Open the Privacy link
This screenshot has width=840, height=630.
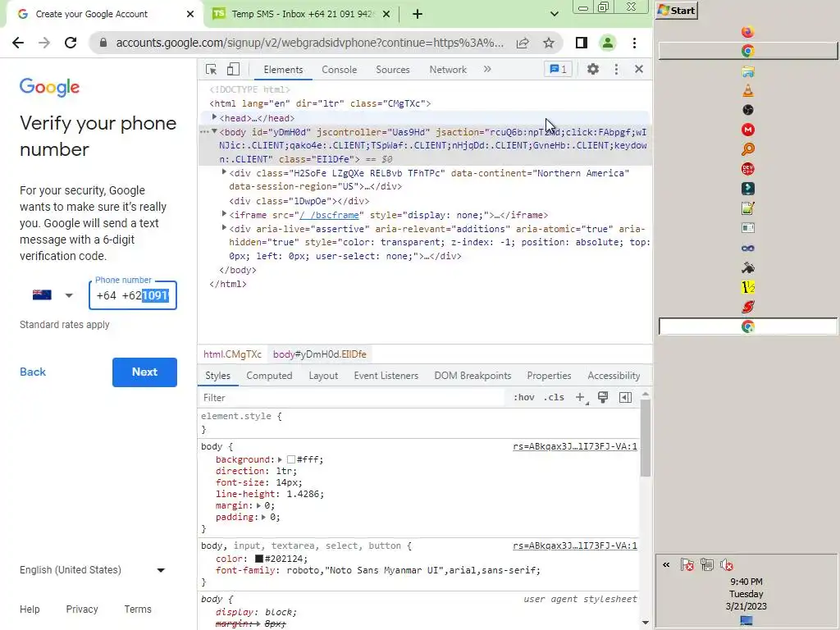(x=82, y=609)
